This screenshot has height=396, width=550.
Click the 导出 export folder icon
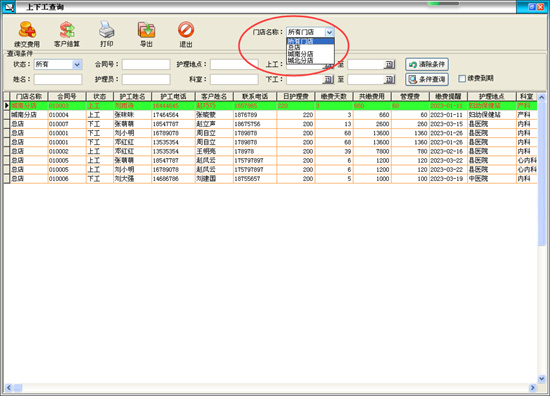coord(146,29)
